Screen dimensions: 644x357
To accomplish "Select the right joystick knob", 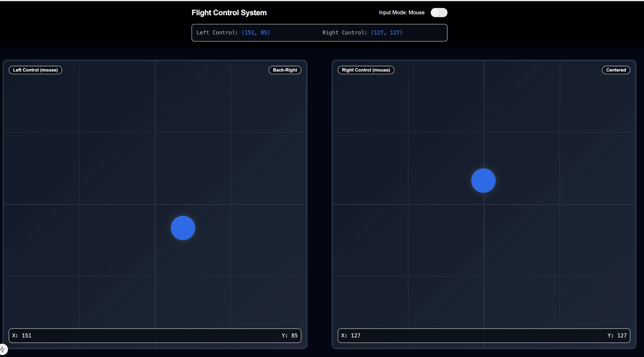I will pyautogui.click(x=483, y=180).
